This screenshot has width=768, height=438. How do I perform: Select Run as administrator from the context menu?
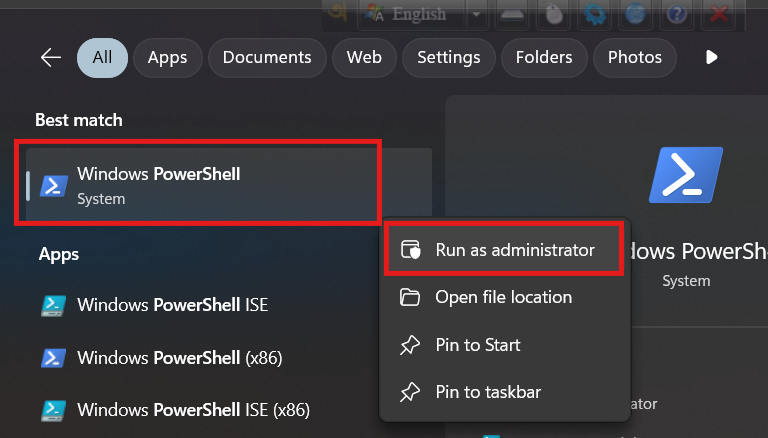tap(514, 250)
